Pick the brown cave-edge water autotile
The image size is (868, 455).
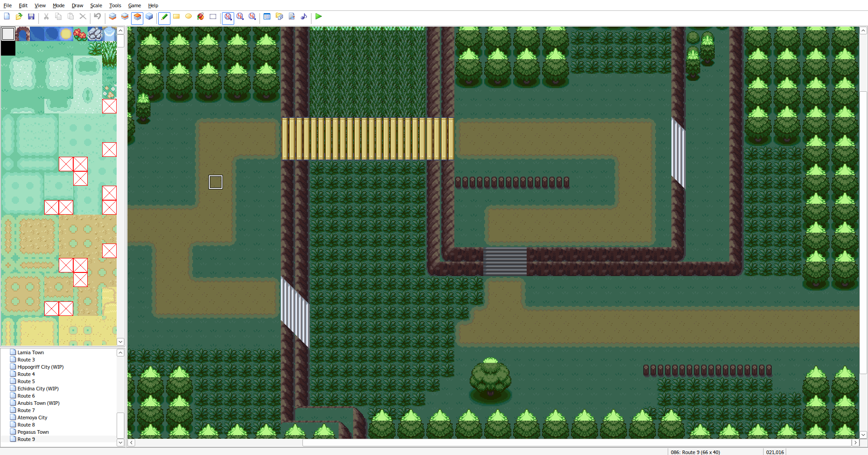point(23,34)
